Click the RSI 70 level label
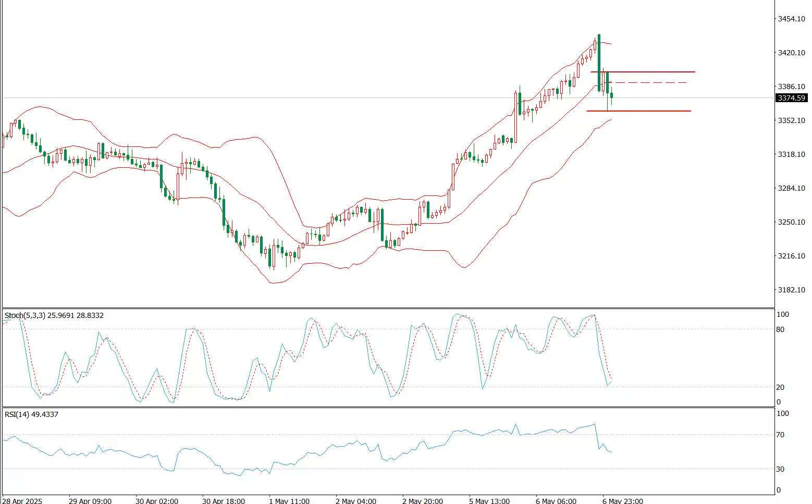 pos(780,435)
